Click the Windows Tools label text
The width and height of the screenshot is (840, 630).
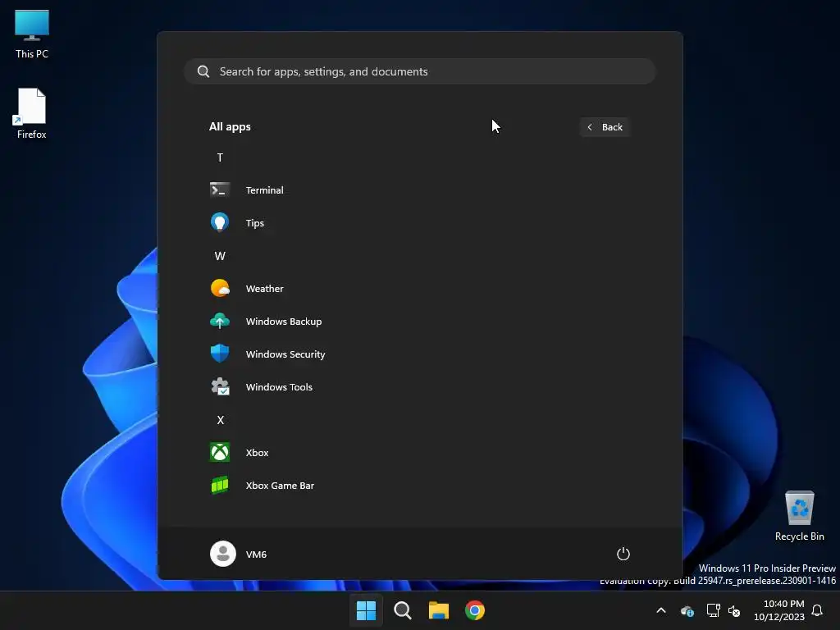[x=279, y=387]
